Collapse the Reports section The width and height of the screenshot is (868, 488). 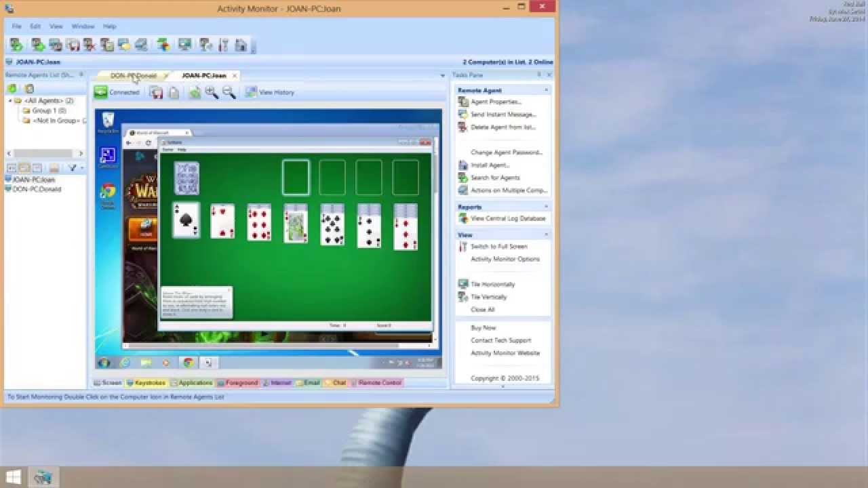click(547, 207)
